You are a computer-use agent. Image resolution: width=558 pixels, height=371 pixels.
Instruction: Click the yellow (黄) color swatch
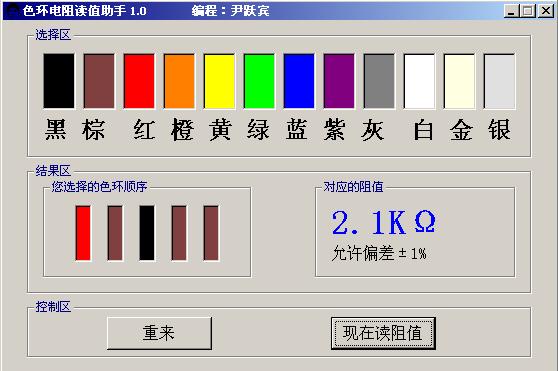(219, 81)
